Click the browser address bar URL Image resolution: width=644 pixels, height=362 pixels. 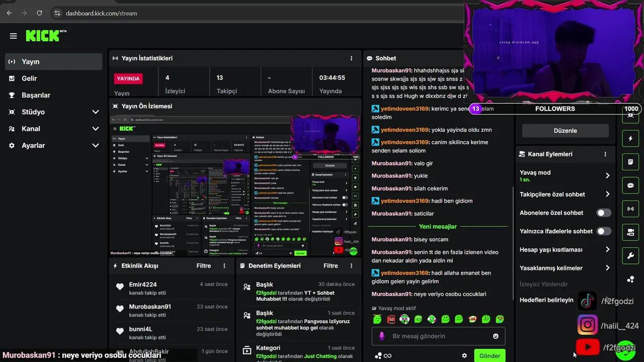[x=101, y=13]
